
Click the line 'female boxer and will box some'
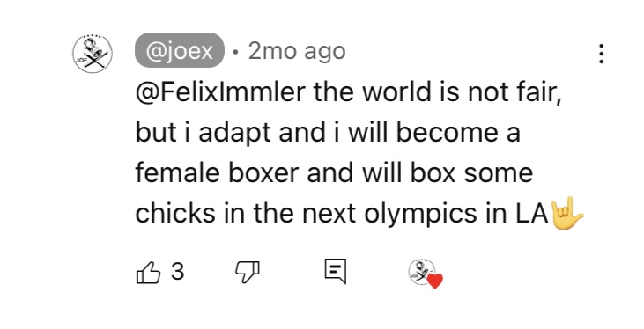click(x=334, y=172)
